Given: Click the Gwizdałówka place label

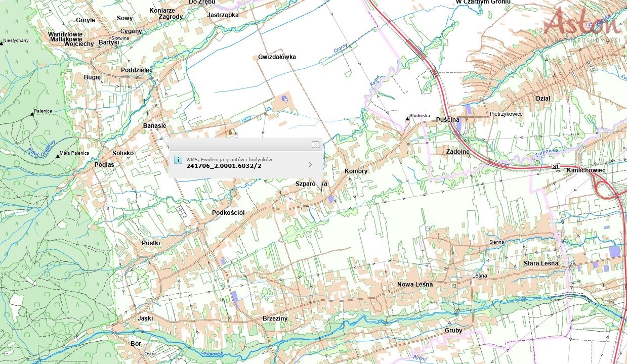Looking at the screenshot, I should 277,57.
